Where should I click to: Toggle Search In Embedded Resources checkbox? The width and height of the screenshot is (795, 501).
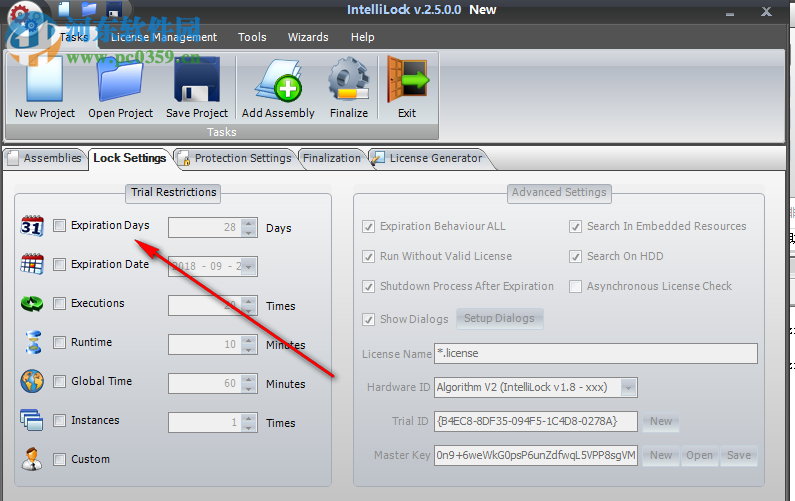point(575,227)
